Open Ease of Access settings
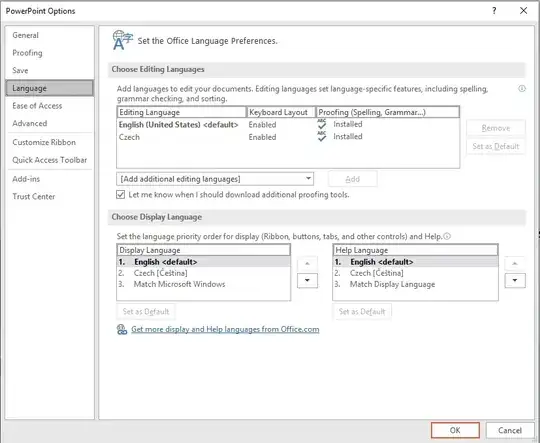The height and width of the screenshot is (443, 540). coord(37,106)
